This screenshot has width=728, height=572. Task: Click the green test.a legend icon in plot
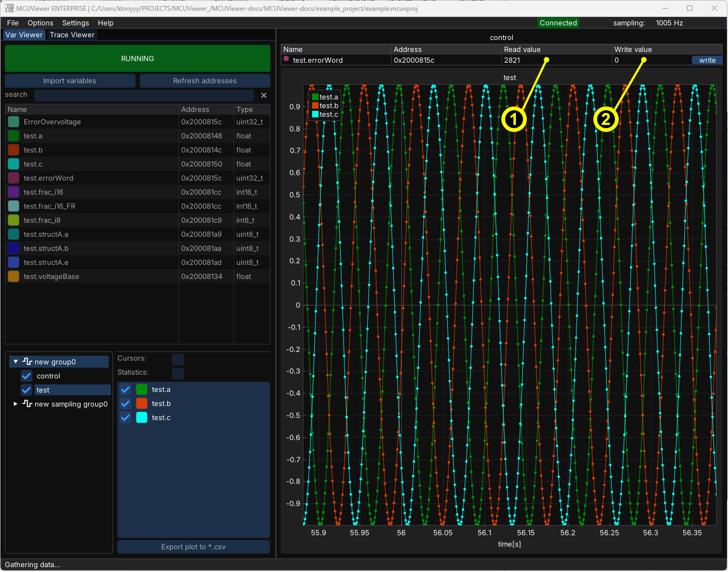click(315, 97)
